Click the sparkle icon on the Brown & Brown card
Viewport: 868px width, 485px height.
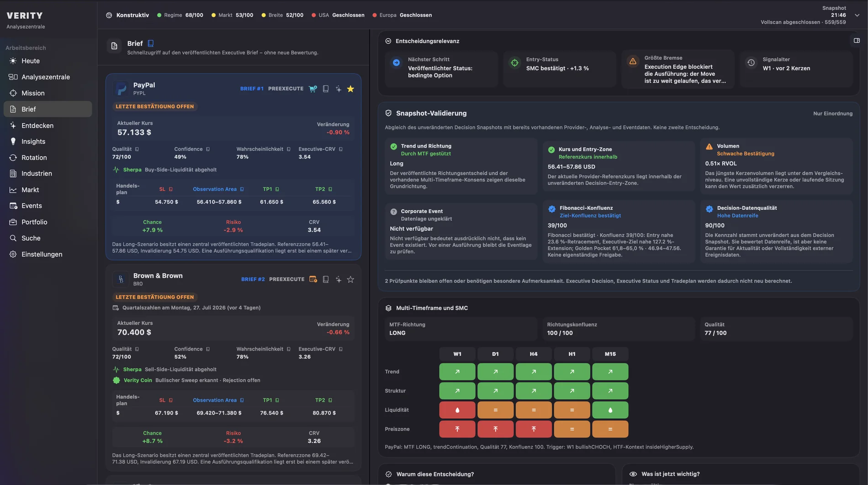pyautogui.click(x=339, y=279)
